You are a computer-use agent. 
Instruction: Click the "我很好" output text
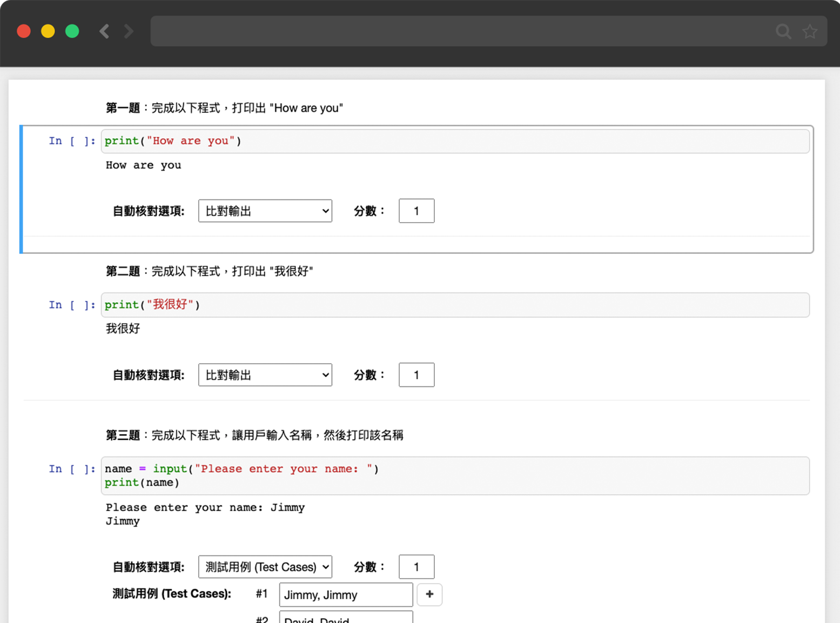(x=123, y=329)
